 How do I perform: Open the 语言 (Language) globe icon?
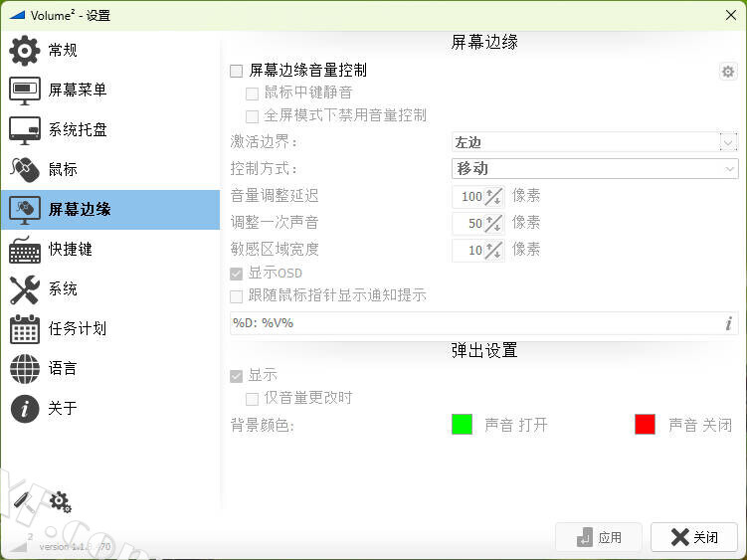(x=26, y=369)
